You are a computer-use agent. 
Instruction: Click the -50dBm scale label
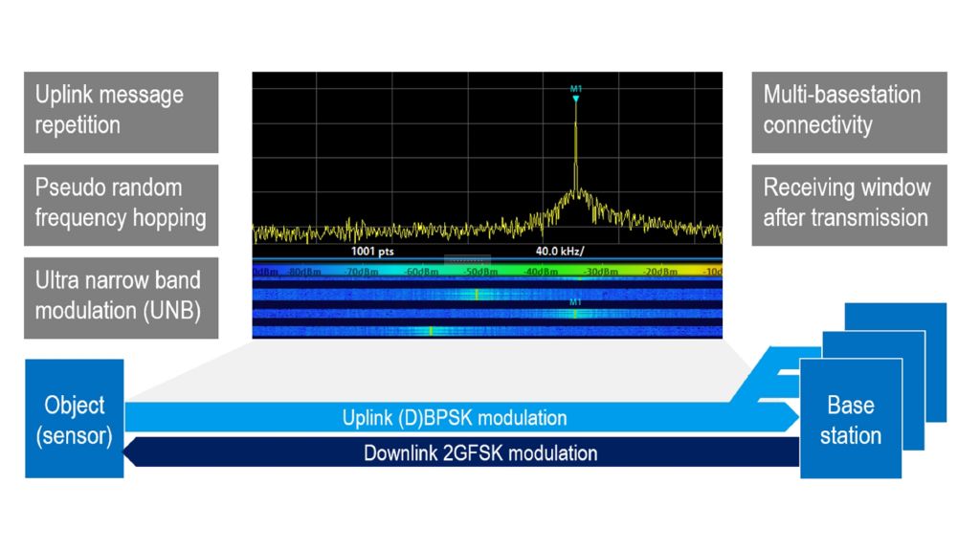coord(479,272)
